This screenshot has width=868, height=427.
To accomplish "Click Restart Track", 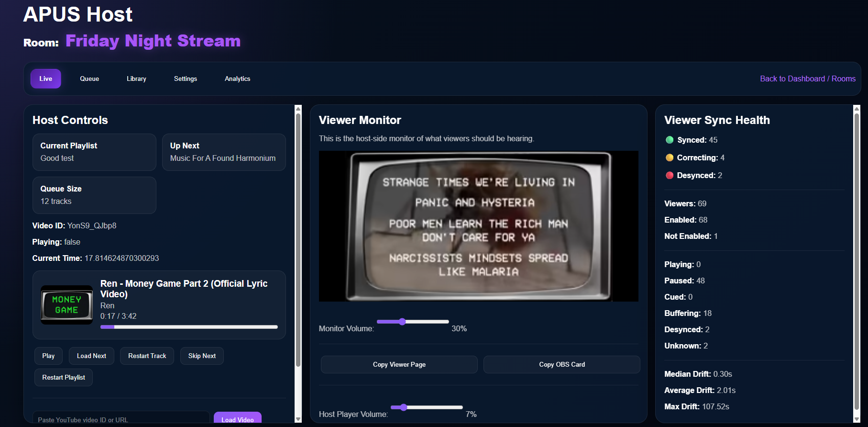I will pos(147,356).
